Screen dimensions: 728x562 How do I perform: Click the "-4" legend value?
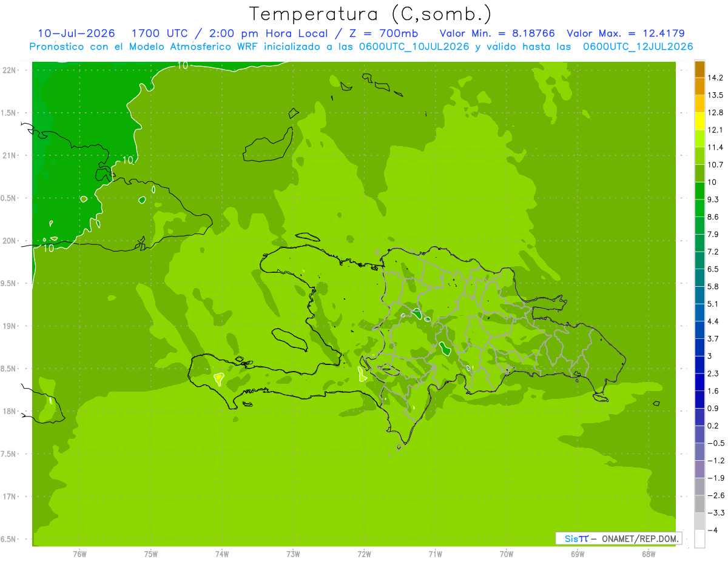coord(713,530)
